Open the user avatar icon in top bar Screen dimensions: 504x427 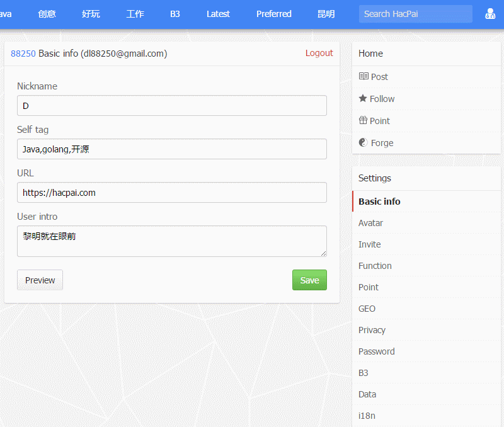coord(490,14)
